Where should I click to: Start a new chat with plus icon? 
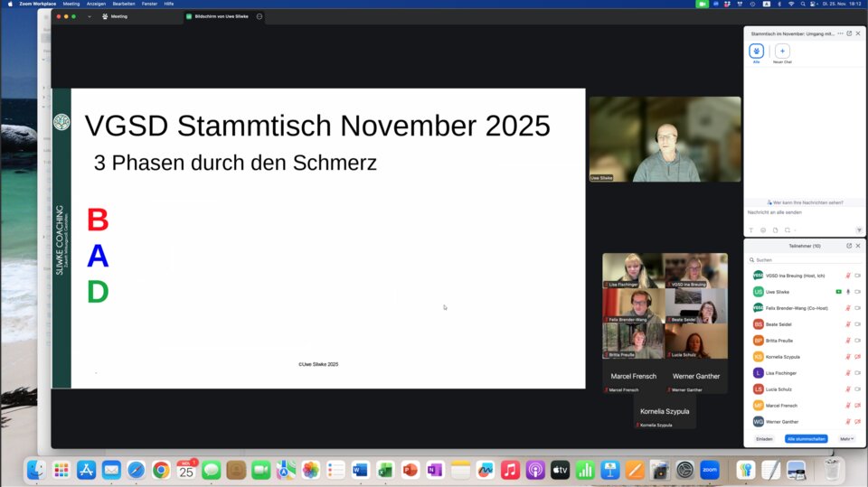coord(782,52)
